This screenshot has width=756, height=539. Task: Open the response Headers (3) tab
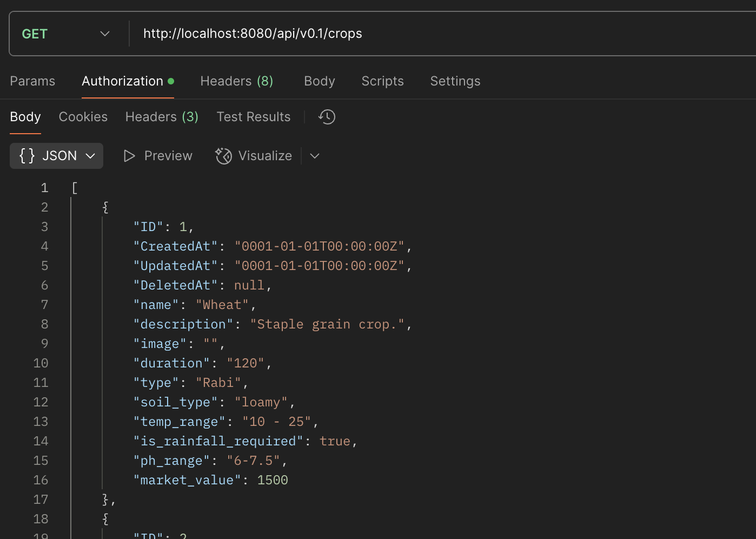(162, 117)
